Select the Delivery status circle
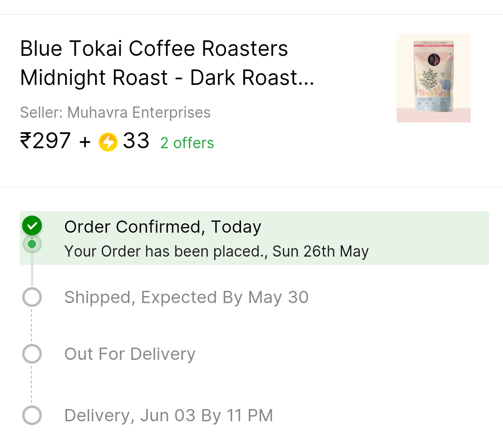The height and width of the screenshot is (448, 503). coord(32,415)
